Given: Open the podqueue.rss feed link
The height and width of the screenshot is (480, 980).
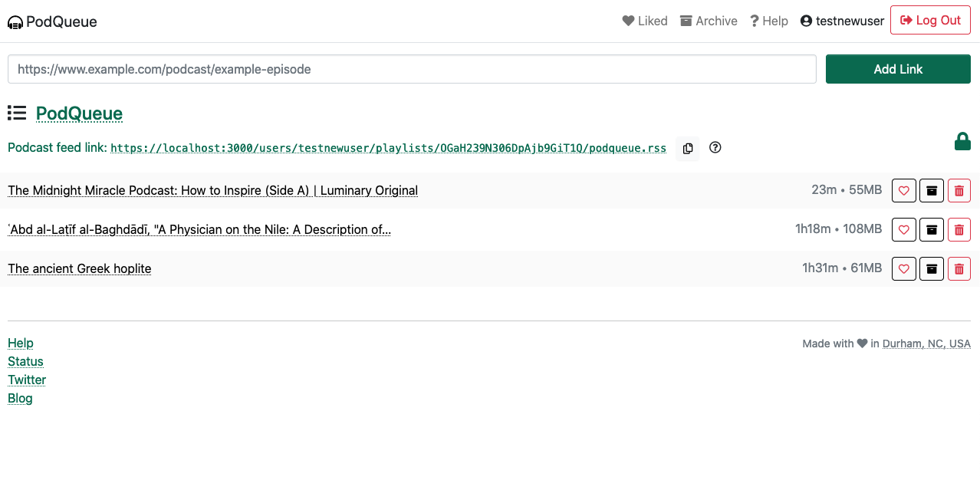Looking at the screenshot, I should click(388, 148).
